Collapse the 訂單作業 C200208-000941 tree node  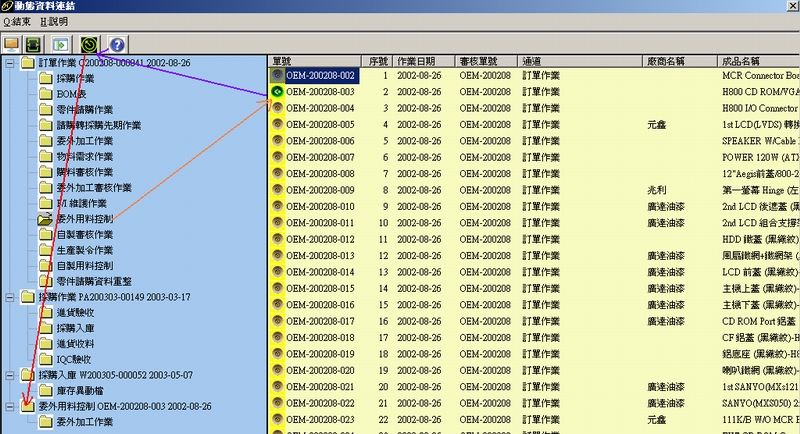coord(10,63)
